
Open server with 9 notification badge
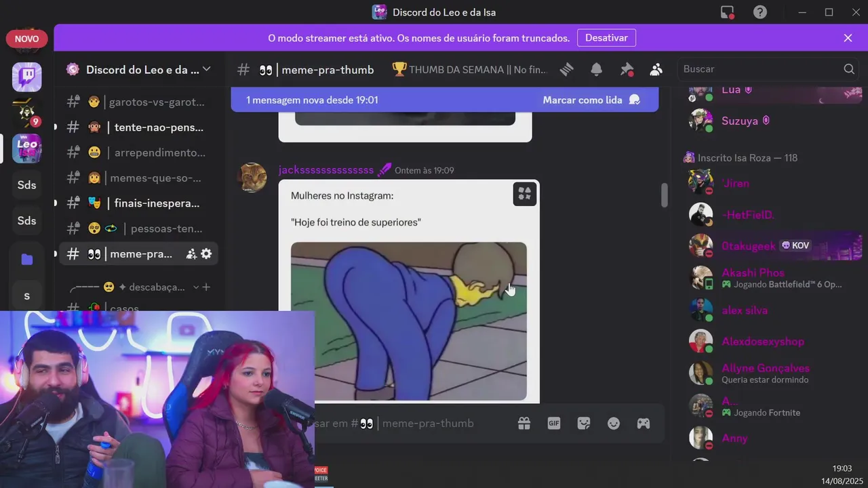pyautogui.click(x=27, y=113)
